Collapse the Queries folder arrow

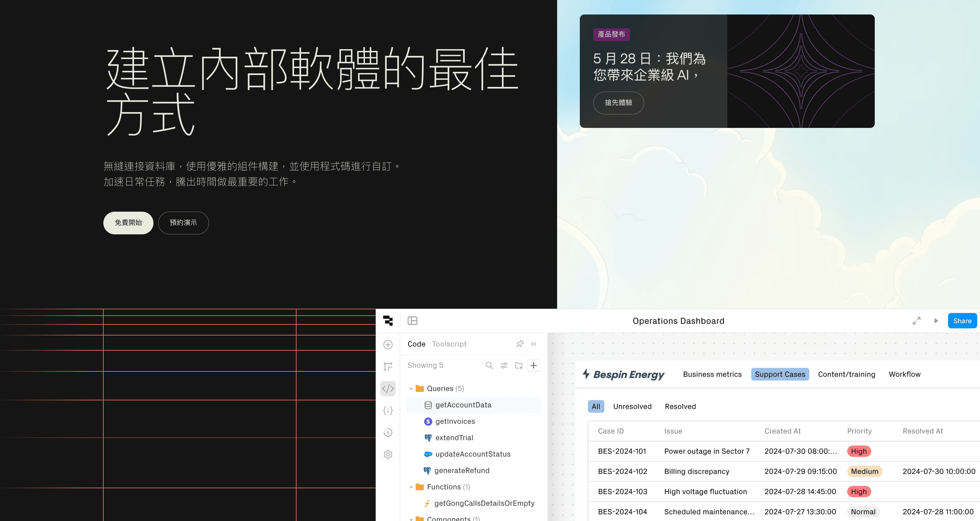[411, 389]
